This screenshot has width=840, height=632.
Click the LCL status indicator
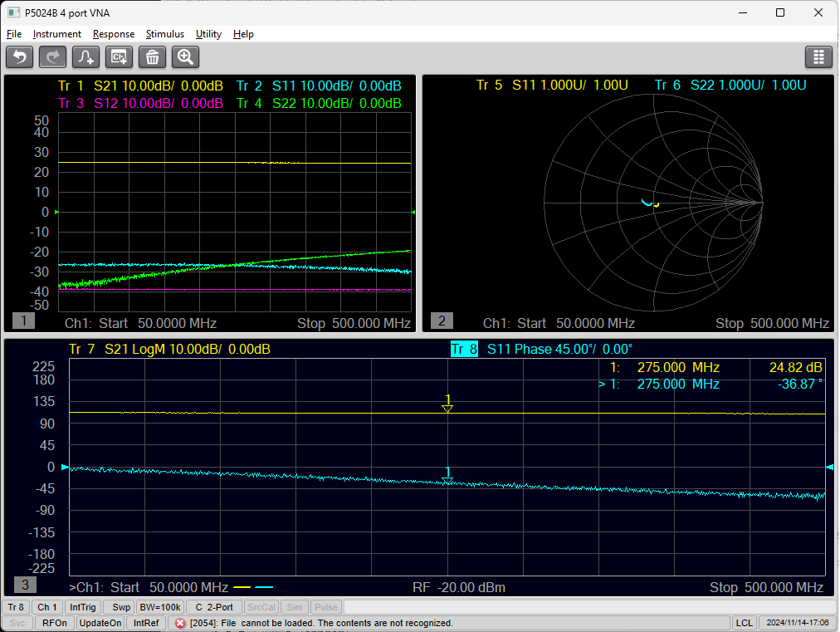744,623
